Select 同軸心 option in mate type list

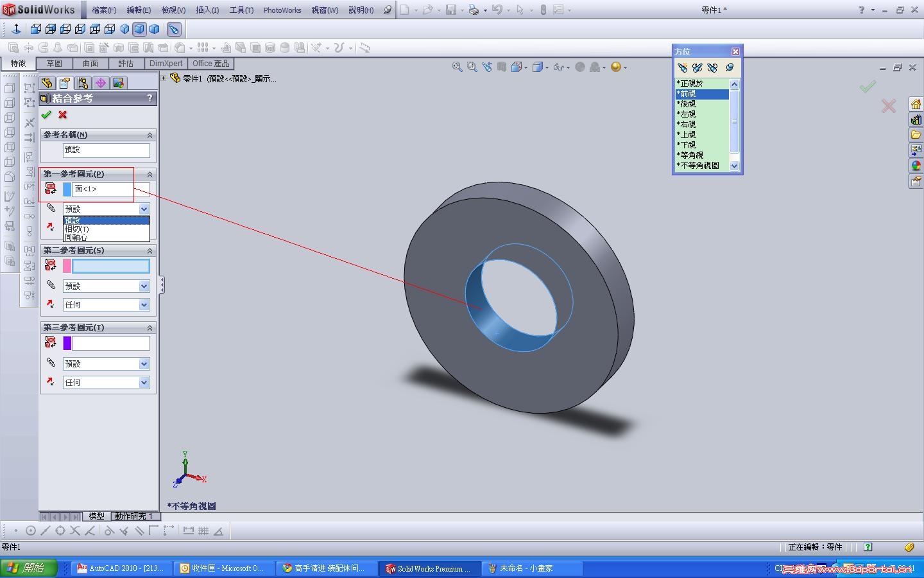pos(107,238)
